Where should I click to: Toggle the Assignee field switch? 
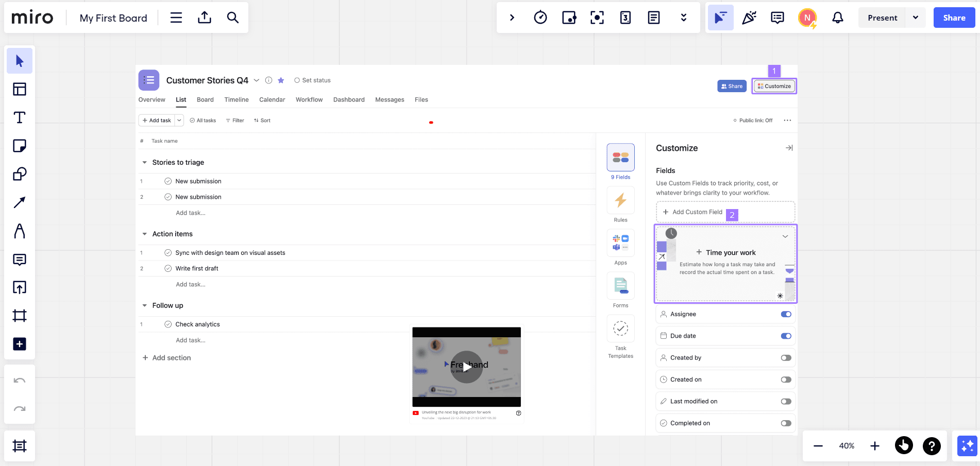(x=785, y=314)
